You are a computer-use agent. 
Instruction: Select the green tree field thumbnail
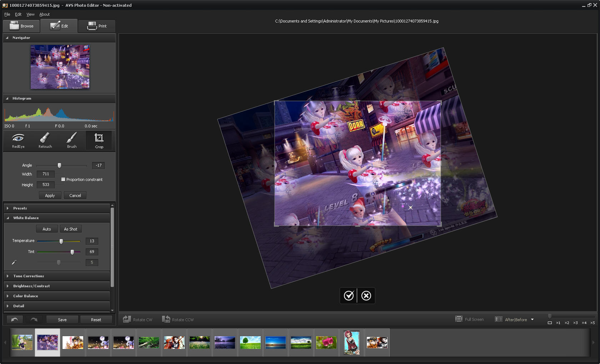coord(250,343)
